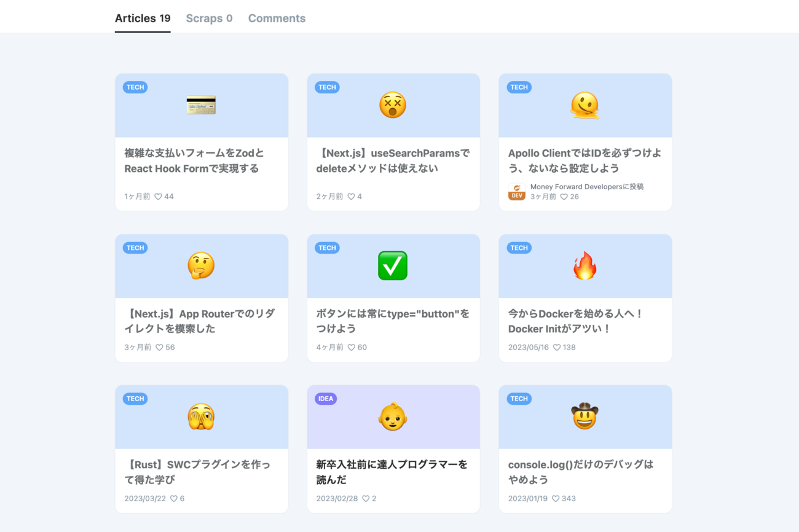
Task: Click the credit card emoji on the Zod article
Action: pyautogui.click(x=202, y=104)
